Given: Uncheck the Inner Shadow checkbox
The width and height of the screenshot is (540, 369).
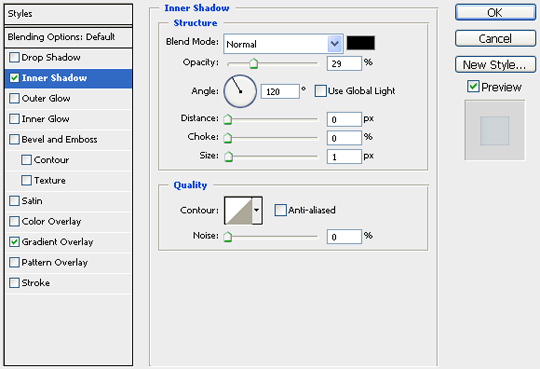Looking at the screenshot, I should click(x=14, y=78).
